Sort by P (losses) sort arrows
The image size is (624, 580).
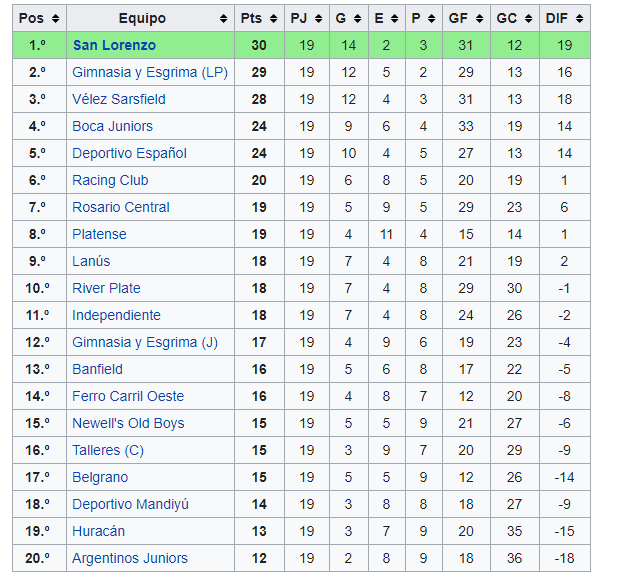click(x=431, y=18)
